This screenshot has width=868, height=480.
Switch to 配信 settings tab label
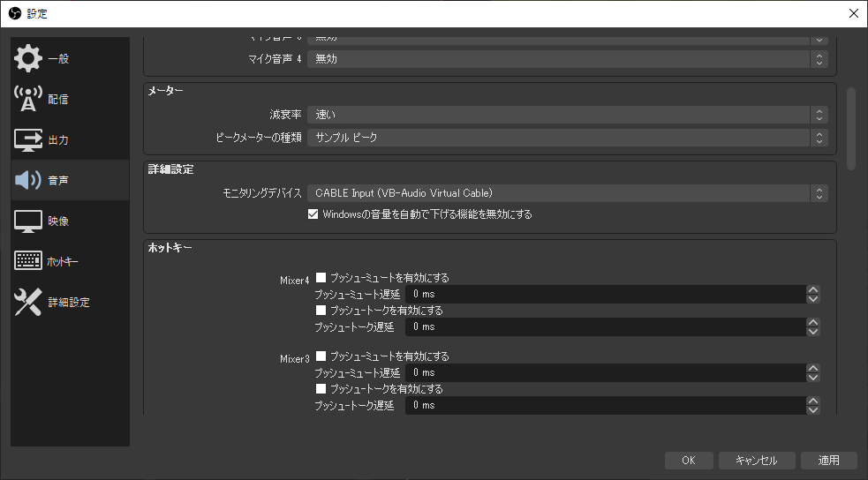pos(58,99)
